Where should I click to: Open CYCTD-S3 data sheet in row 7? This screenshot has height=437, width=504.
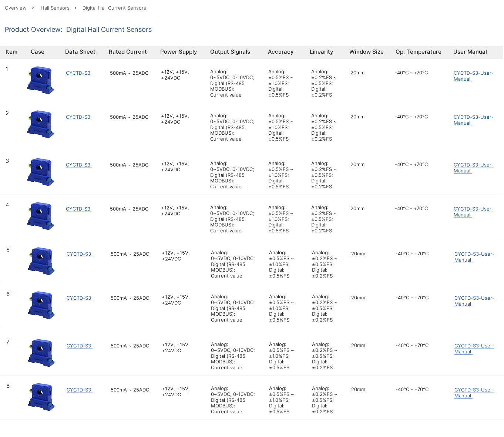[79, 346]
